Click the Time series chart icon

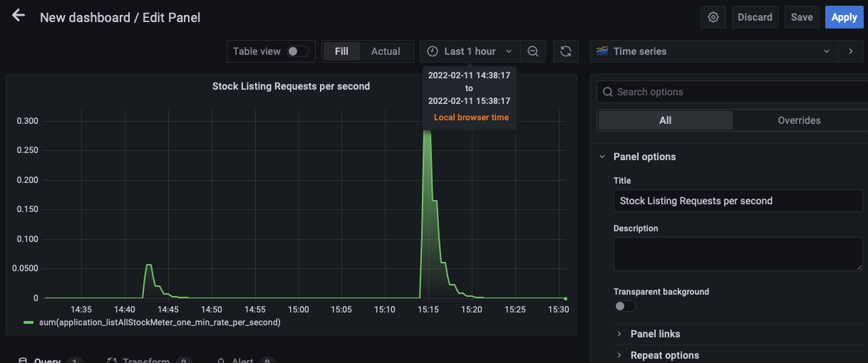pos(602,51)
